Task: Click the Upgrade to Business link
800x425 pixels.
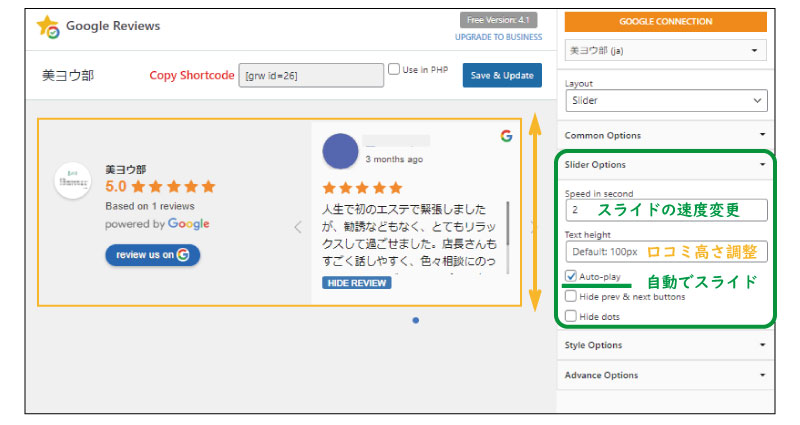Action: [x=498, y=36]
